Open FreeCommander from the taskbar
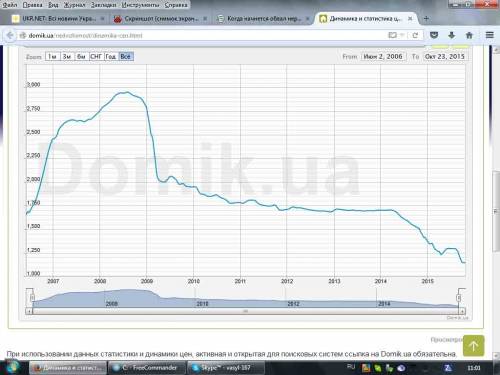Viewport: 500px width, 375px height. pyautogui.click(x=147, y=368)
